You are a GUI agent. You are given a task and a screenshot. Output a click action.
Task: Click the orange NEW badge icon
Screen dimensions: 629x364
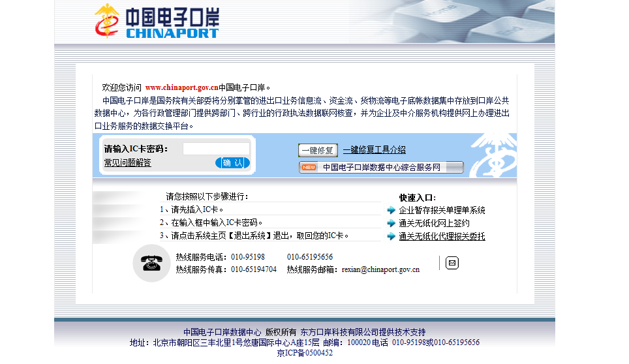[309, 168]
